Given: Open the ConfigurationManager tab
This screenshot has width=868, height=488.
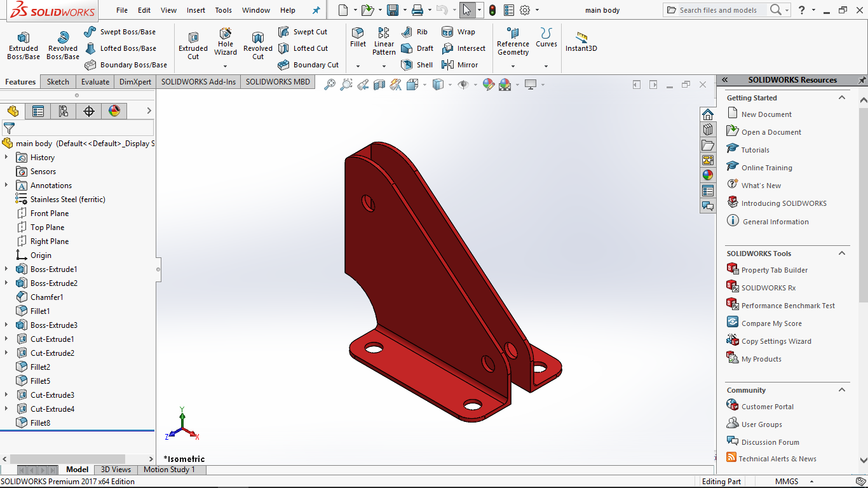Looking at the screenshot, I should (64, 111).
